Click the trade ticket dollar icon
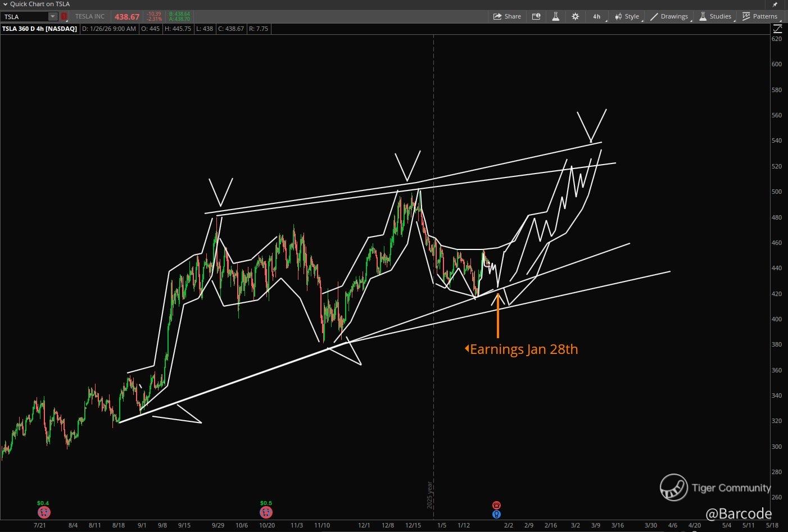The height and width of the screenshot is (532, 788). click(x=536, y=16)
